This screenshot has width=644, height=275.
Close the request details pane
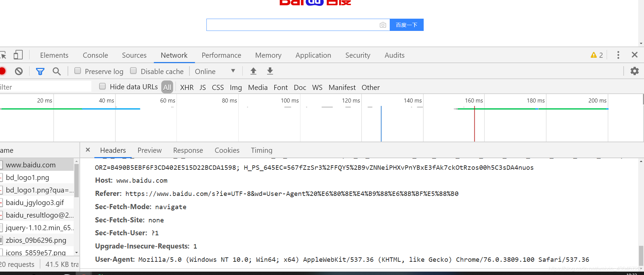(x=88, y=150)
